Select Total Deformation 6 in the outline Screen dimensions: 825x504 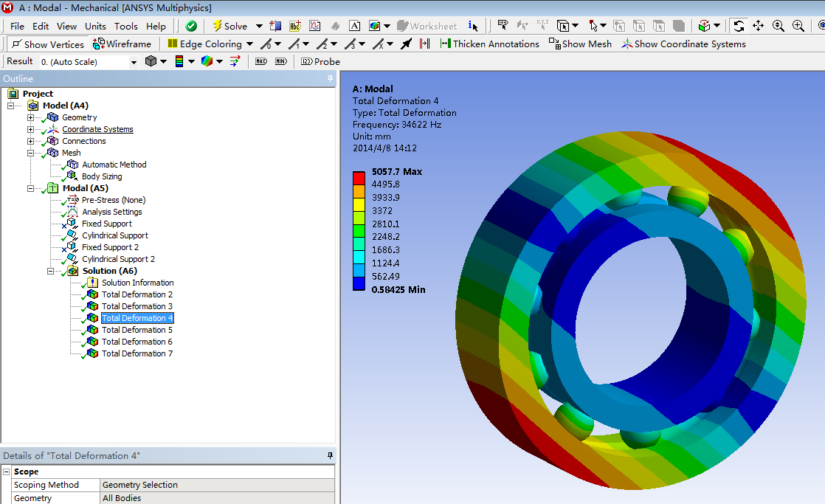coord(137,342)
